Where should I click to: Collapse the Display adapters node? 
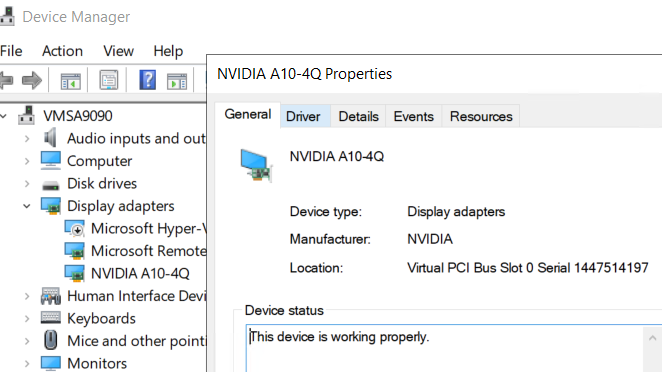click(x=27, y=206)
